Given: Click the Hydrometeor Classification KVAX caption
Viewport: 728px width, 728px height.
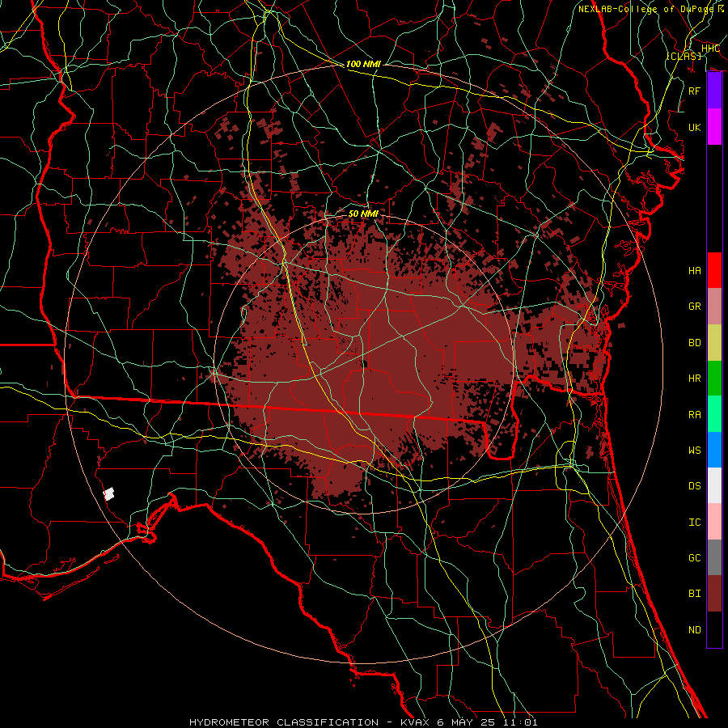Looking at the screenshot, I should (x=363, y=722).
